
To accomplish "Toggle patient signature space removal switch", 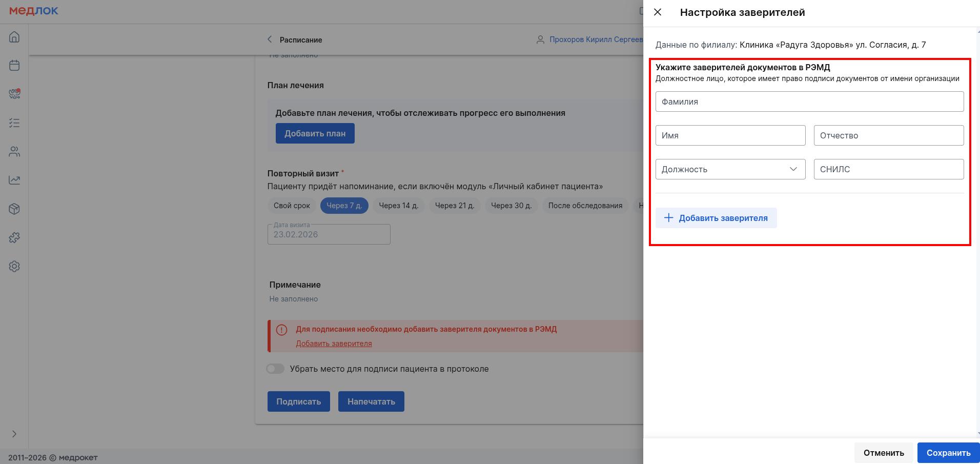I will (x=275, y=369).
